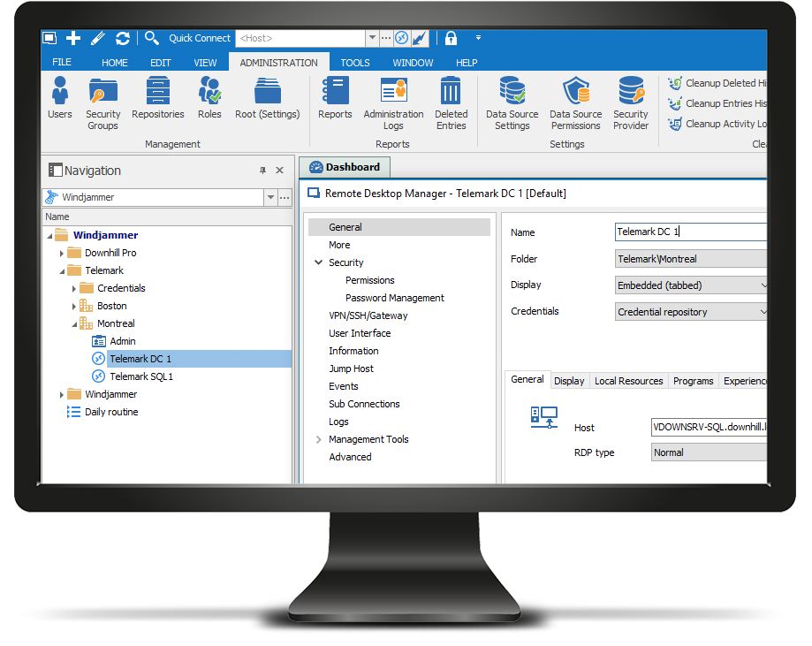Open the Users management icon
This screenshot has width=812, height=646.
(x=60, y=98)
